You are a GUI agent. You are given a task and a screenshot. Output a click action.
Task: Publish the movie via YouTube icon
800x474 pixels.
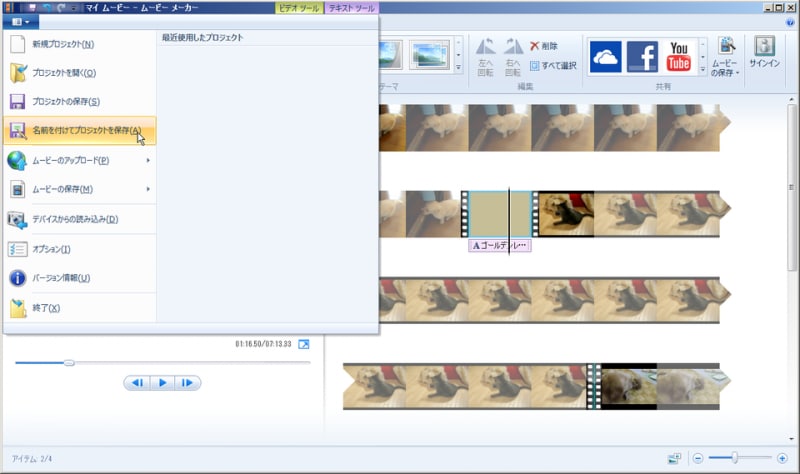[x=679, y=58]
